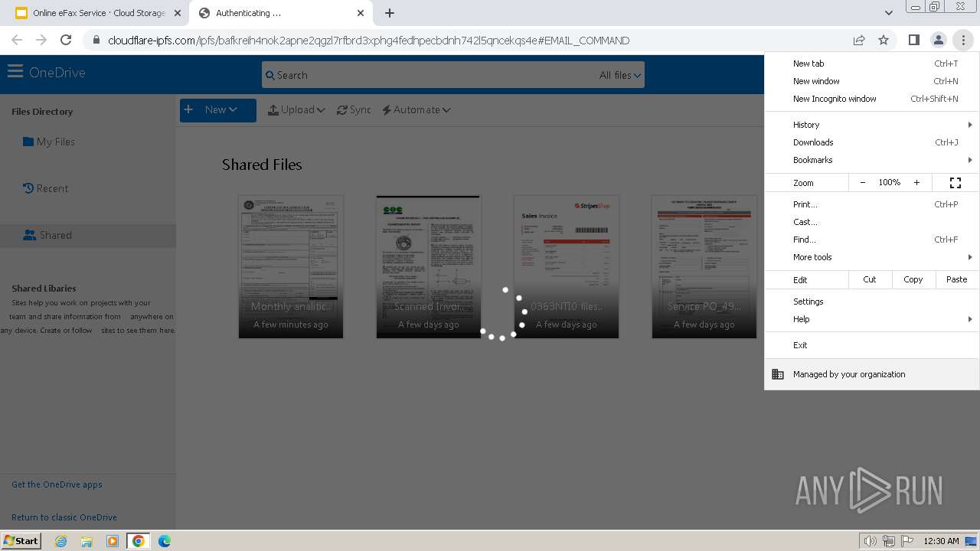Image resolution: width=980 pixels, height=551 pixels.
Task: Expand the History submenu
Action: click(x=872, y=125)
